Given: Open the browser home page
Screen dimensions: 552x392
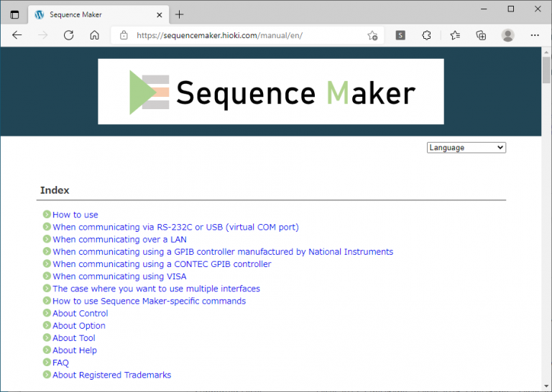Looking at the screenshot, I should (94, 35).
